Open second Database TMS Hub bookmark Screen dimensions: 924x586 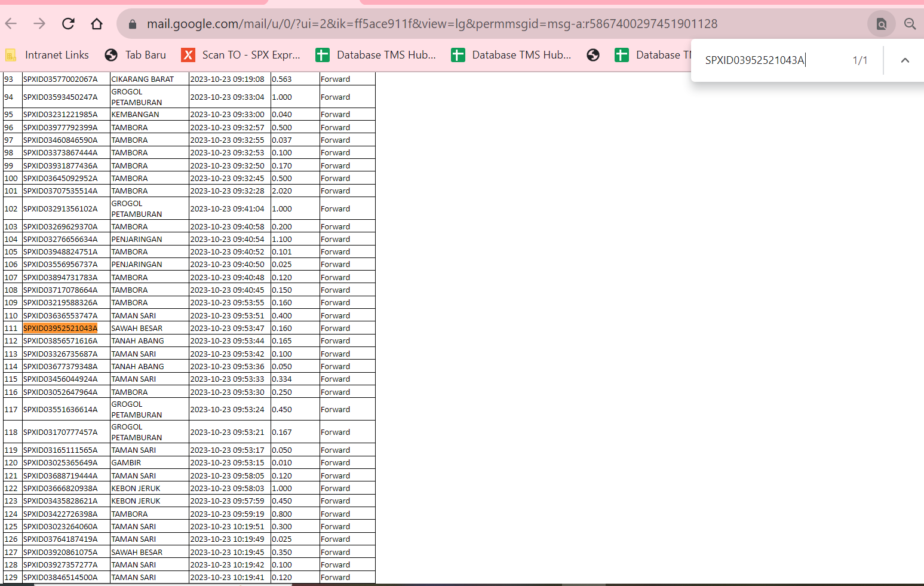tap(511, 55)
